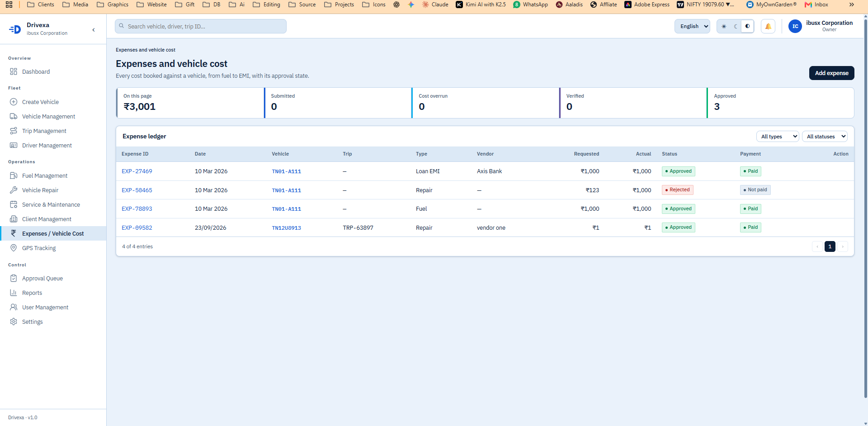Collapse the sidebar with the chevron
868x426 pixels.
coord(94,30)
